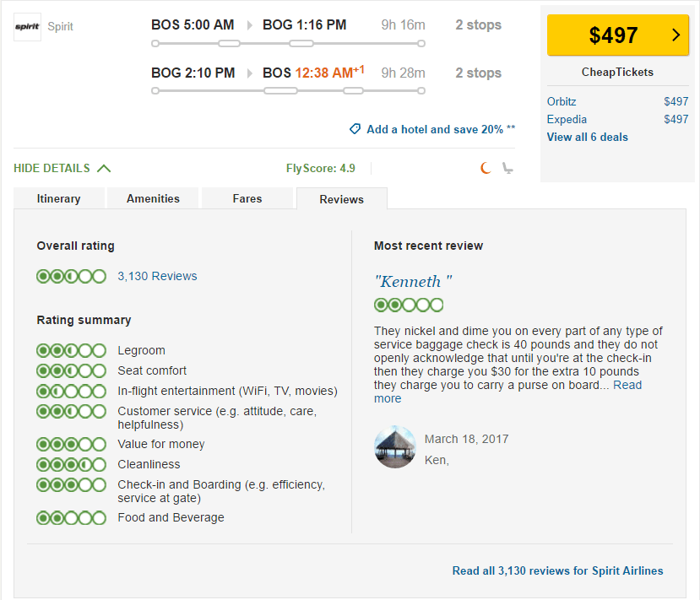Screen dimensions: 700x600
Task: Open View all 6 deals
Action: [x=588, y=137]
